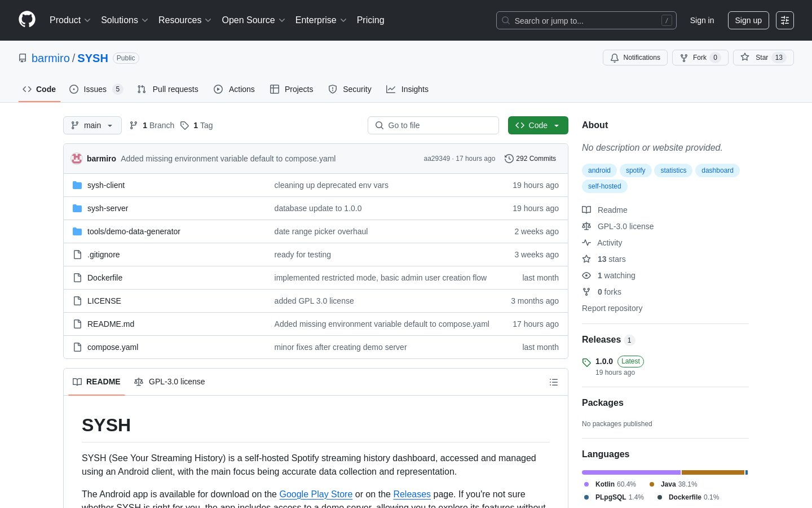Click the GitHub logo icon

(27, 20)
